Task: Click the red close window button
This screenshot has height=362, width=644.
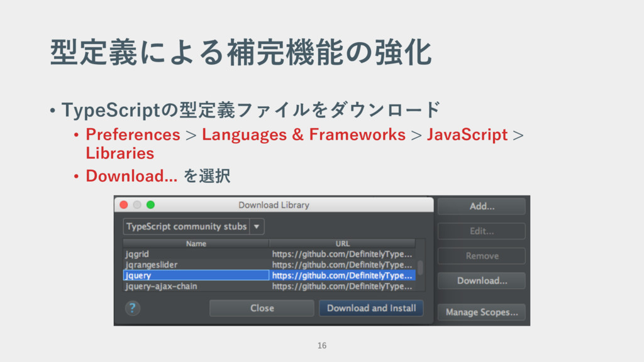Action: point(123,205)
